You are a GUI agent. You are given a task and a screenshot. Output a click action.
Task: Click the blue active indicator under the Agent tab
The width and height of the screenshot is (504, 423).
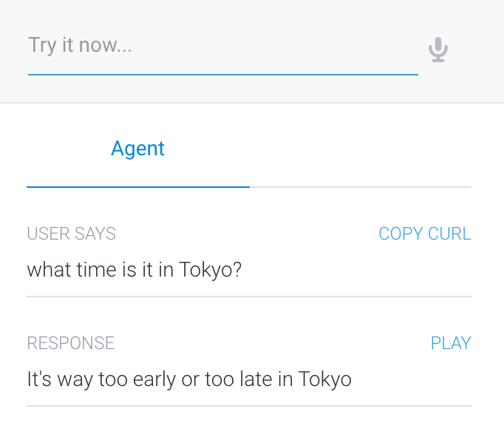click(138, 187)
